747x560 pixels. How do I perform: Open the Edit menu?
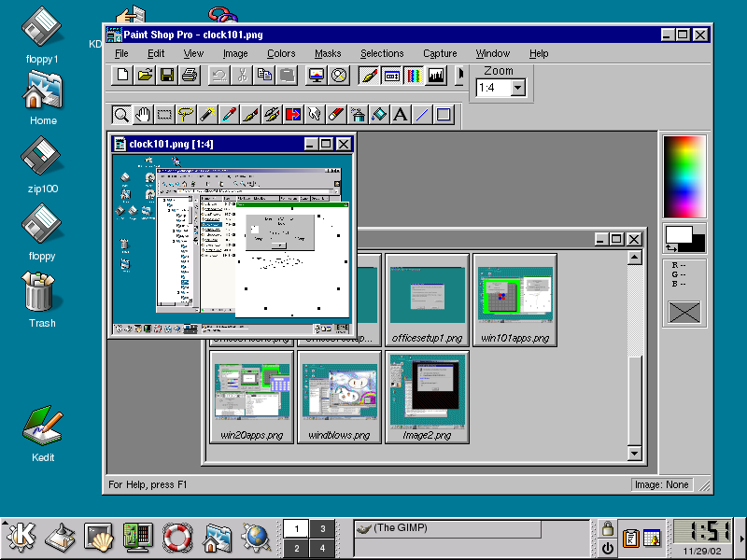tap(156, 53)
